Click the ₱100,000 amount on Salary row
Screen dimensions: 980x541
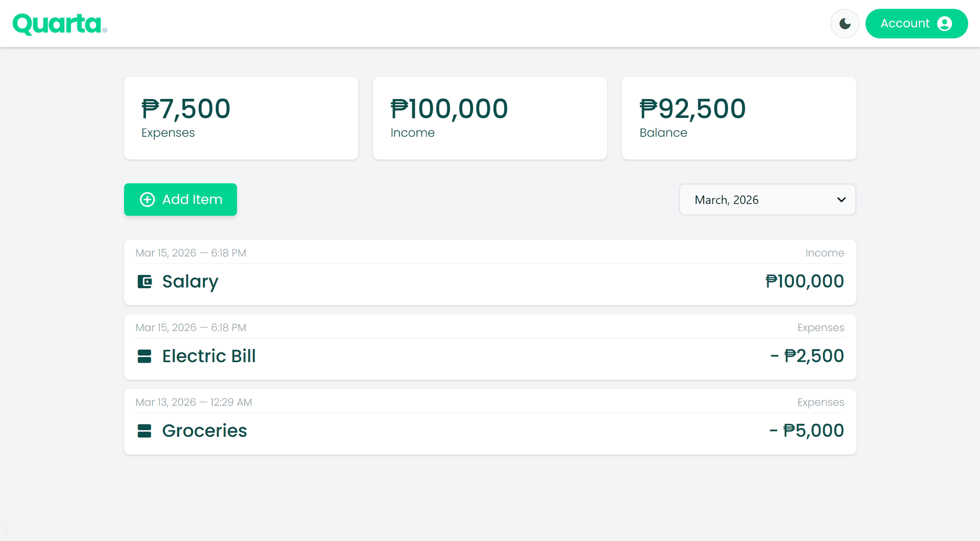point(804,281)
